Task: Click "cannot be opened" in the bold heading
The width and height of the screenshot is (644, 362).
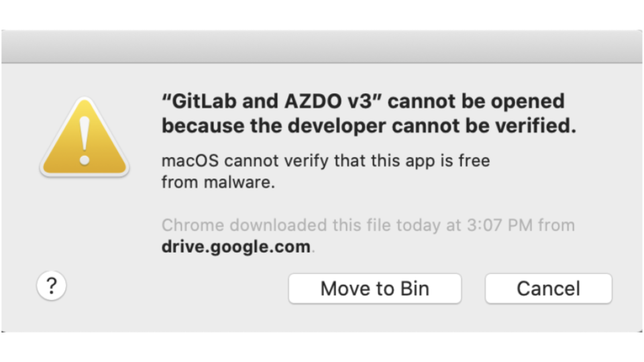Action: point(476,101)
